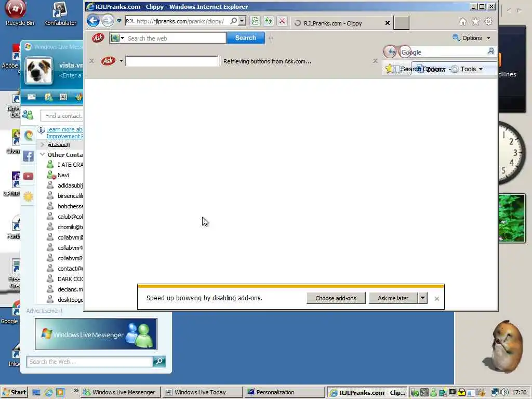This screenshot has height=399, width=532.
Task: Close the RJLPranks.com - Clippy tab
Action: 388,23
